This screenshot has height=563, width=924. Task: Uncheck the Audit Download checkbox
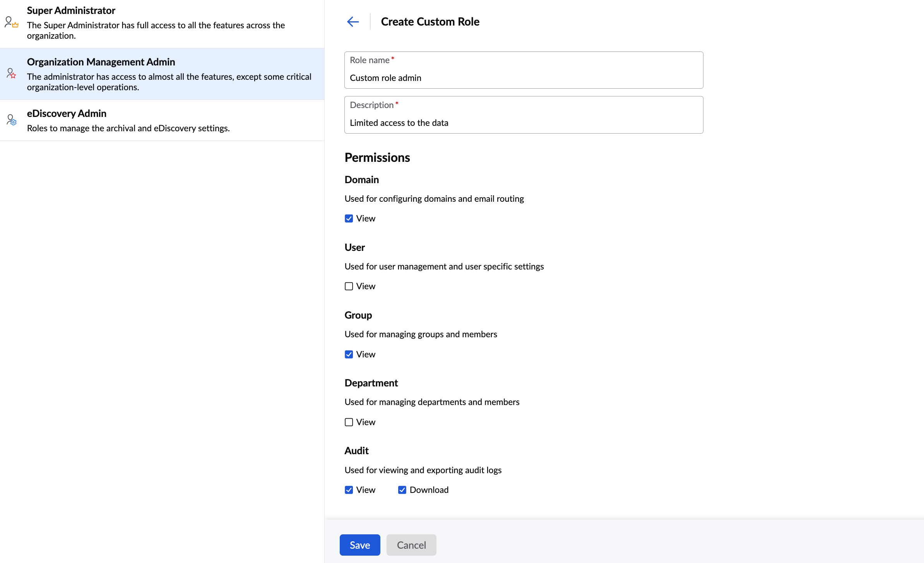tap(402, 490)
